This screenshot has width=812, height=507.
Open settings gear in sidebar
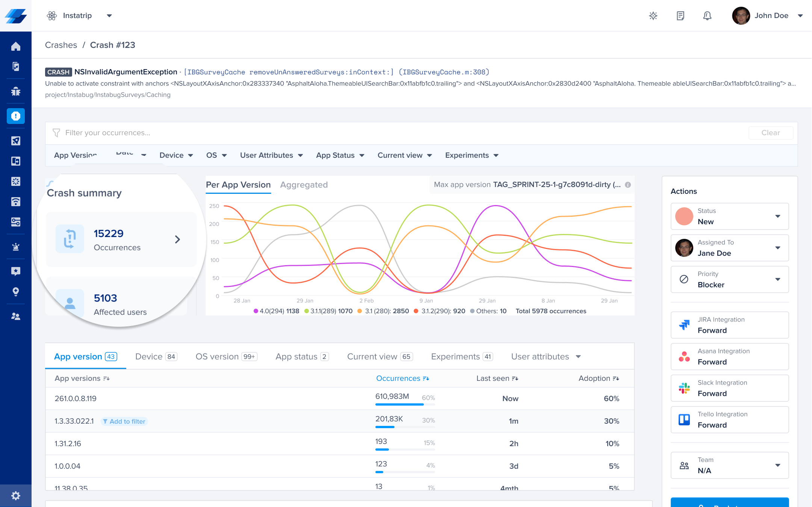pos(16,496)
